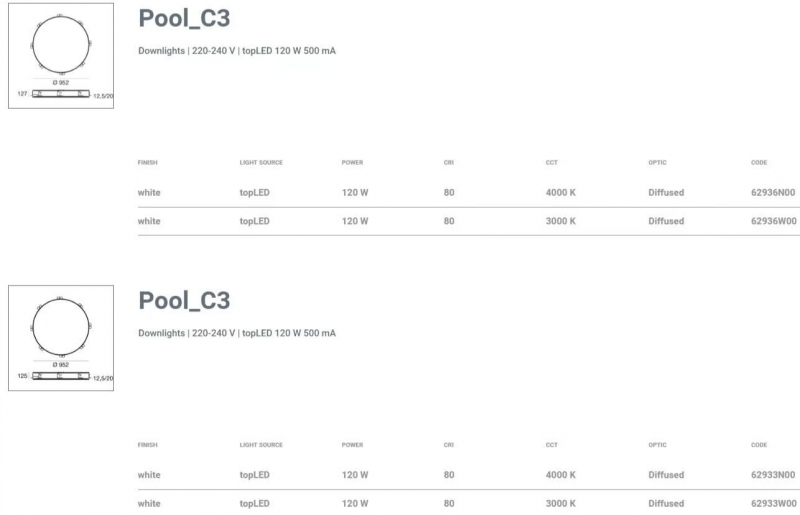800x515 pixels.
Task: Click the LIGHT SOURCE header in the first table
Action: click(x=261, y=162)
